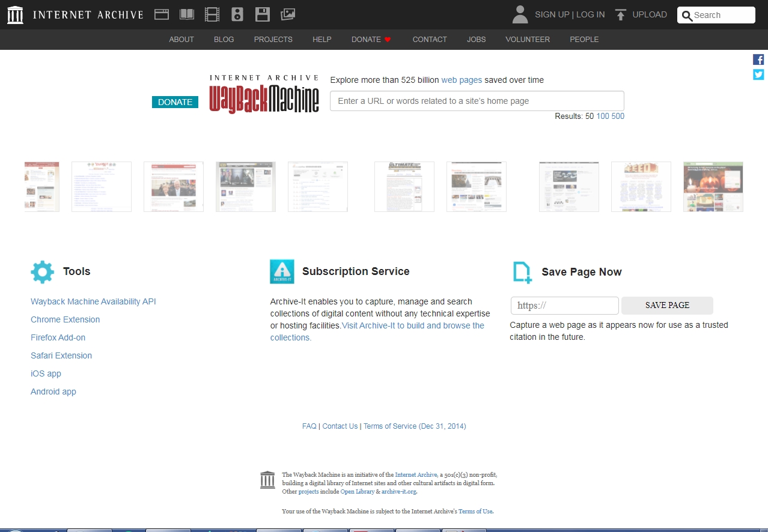768x532 pixels.
Task: Click the Wayback Machine logo
Action: click(x=264, y=94)
